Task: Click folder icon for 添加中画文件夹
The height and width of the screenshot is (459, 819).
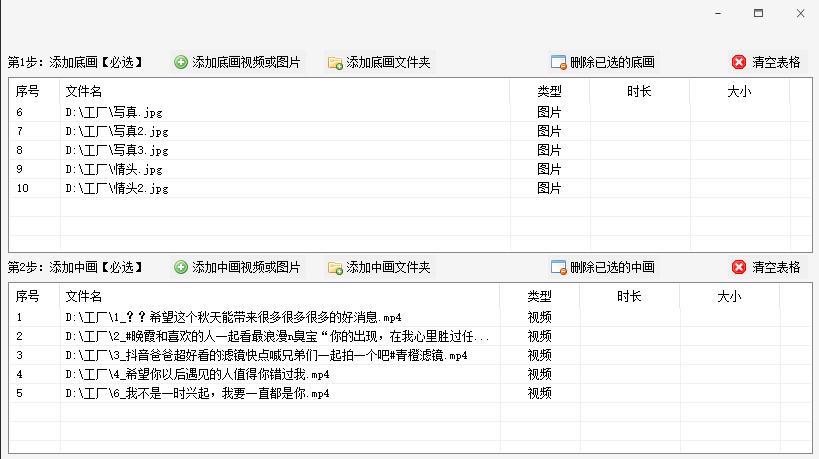Action: pyautogui.click(x=335, y=268)
